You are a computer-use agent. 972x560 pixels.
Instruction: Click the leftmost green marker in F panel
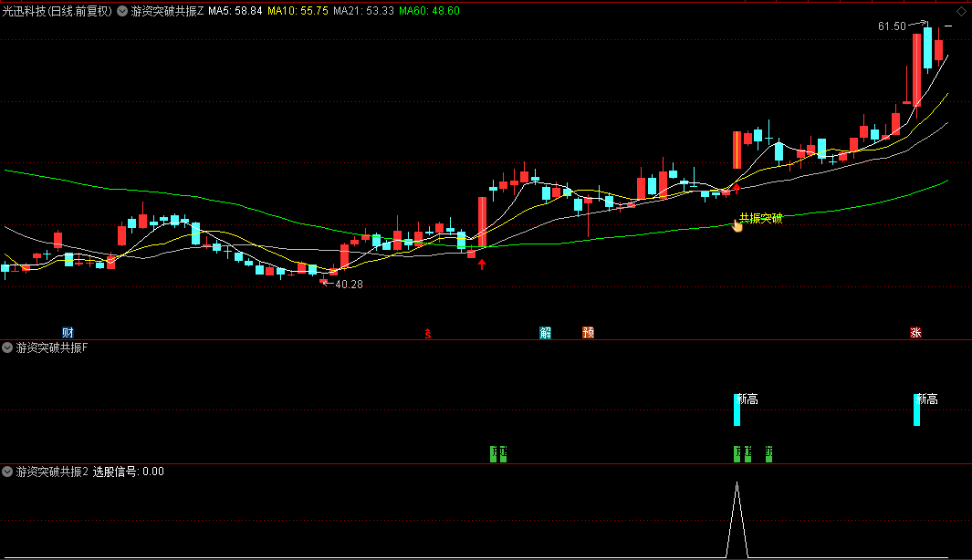tap(494, 454)
